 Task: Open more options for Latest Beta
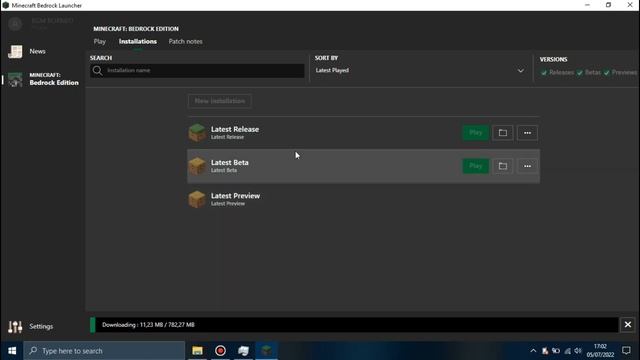pyautogui.click(x=527, y=166)
